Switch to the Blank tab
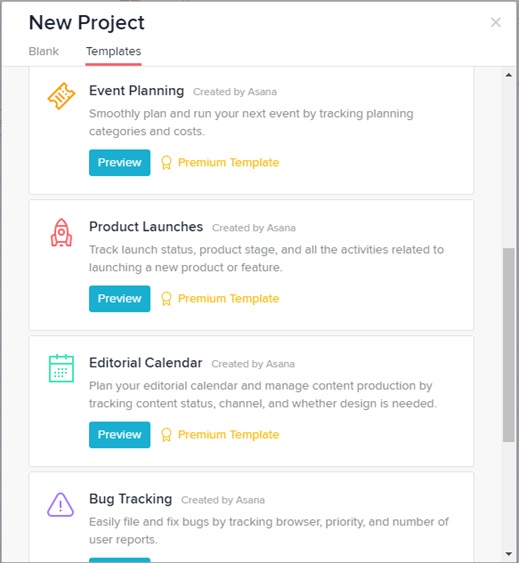This screenshot has height=563, width=519. (43, 51)
